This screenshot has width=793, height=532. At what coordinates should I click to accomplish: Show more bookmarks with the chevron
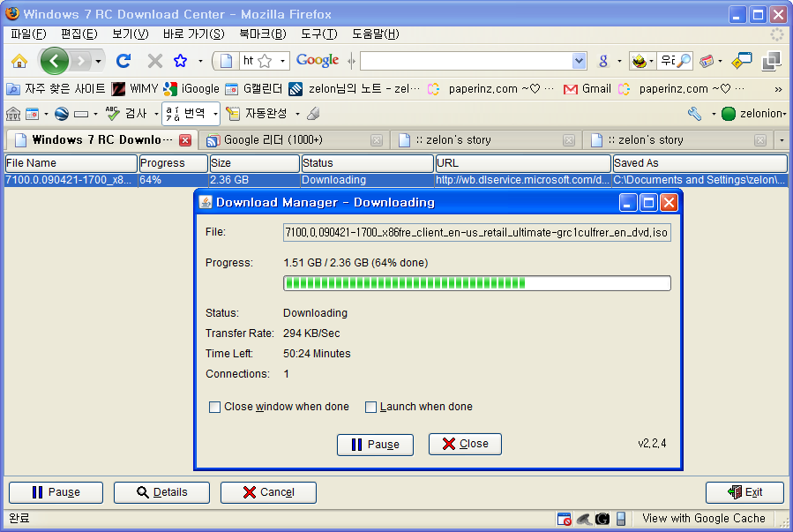point(778,89)
